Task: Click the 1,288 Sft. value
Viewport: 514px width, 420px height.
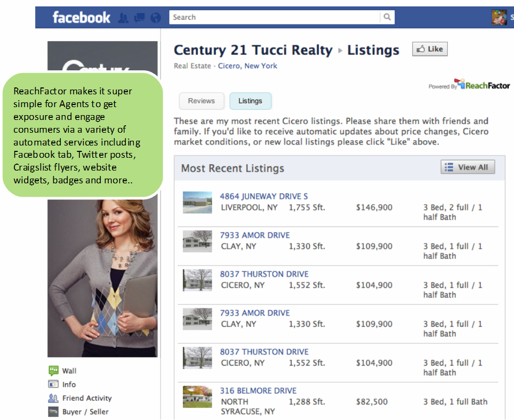Action: tap(307, 402)
